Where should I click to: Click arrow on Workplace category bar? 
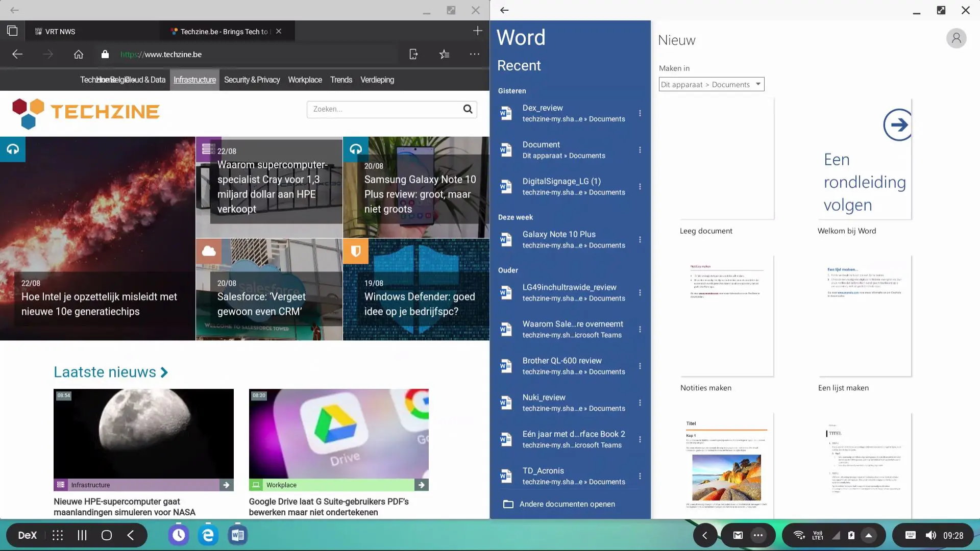421,485
